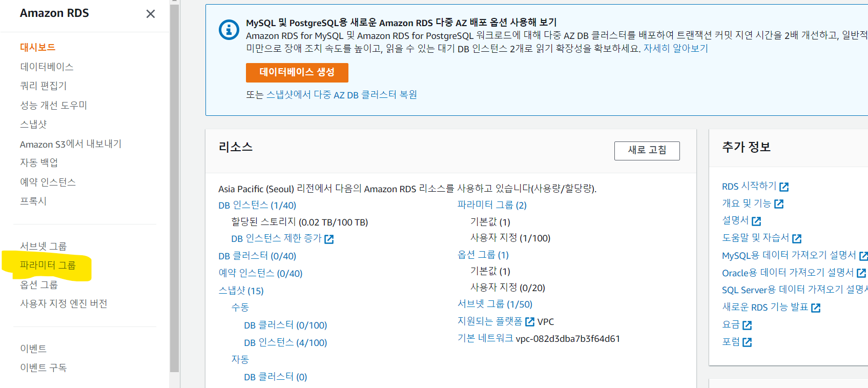Open 사용자 지정 엔진 버전 in the sidebar
The image size is (868, 388).
pyautogui.click(x=64, y=303)
